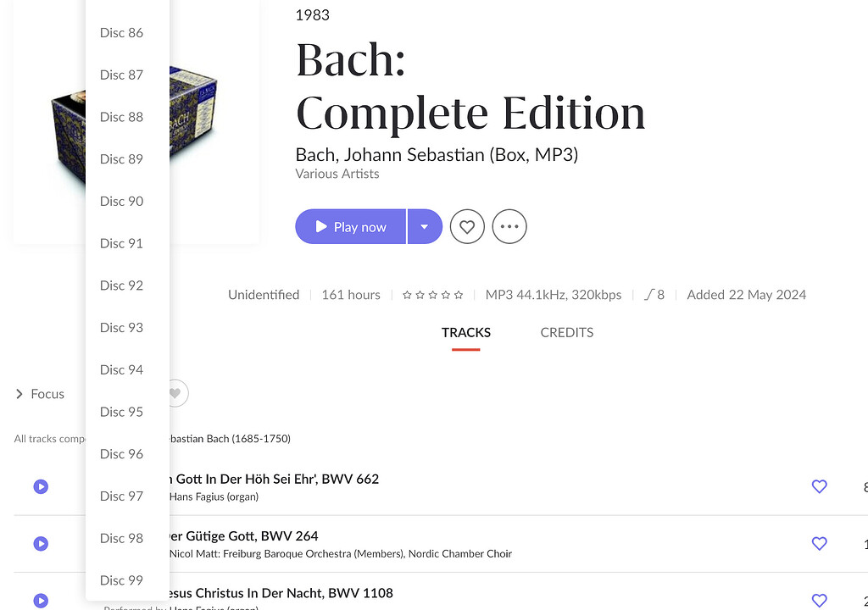868x610 pixels.
Task: Select Disc 95 from the disc list
Action: [121, 412]
